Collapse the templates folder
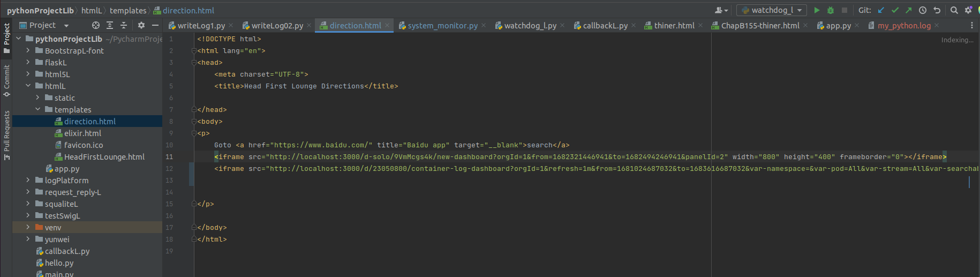Image resolution: width=980 pixels, height=277 pixels. 37,110
